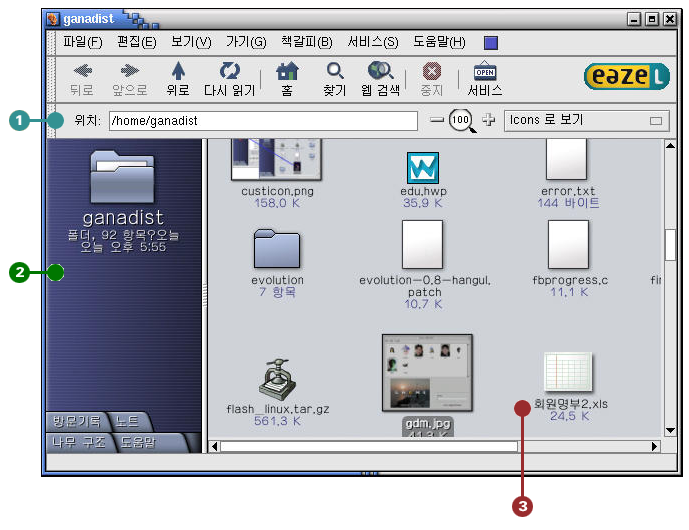Select fbprogress.c file icon
Viewport: 689px width, 530px height.
click(x=568, y=244)
